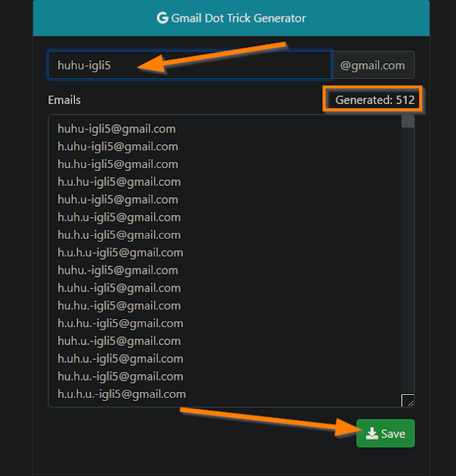Select hu.hu.-igli5@gmail.com in the list
Image resolution: width=456 pixels, height=476 pixels.
click(119, 306)
